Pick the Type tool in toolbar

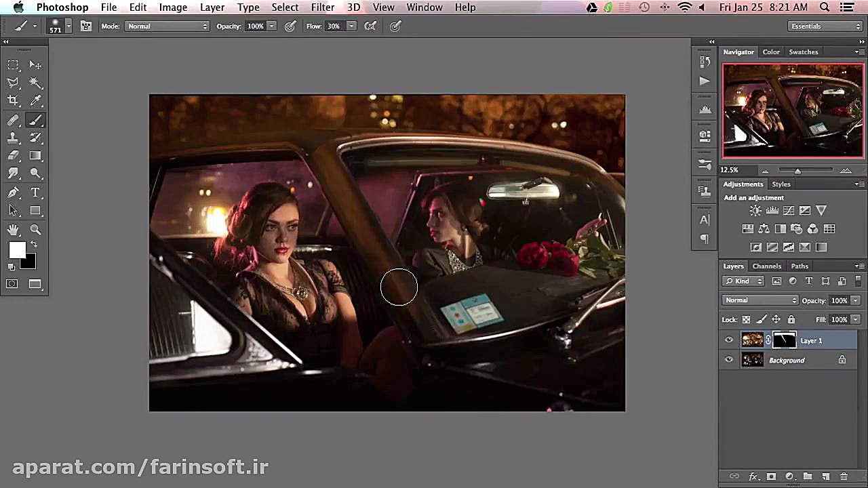[x=36, y=193]
